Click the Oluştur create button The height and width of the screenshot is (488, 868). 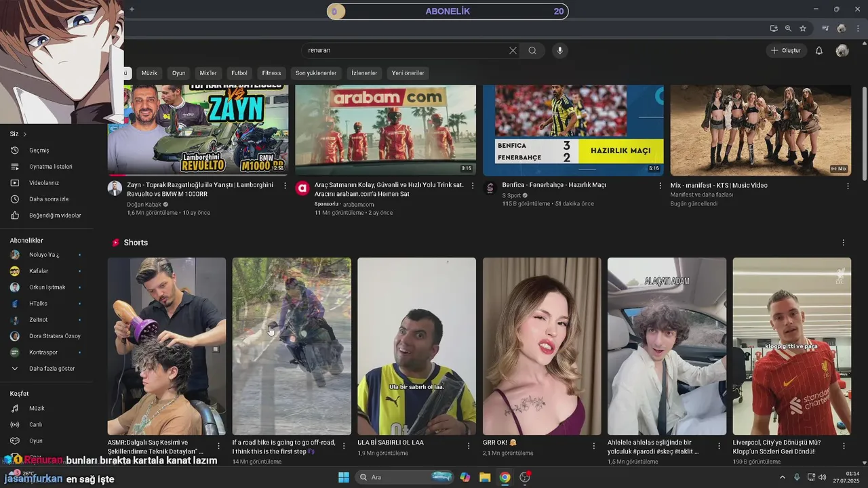pyautogui.click(x=787, y=50)
